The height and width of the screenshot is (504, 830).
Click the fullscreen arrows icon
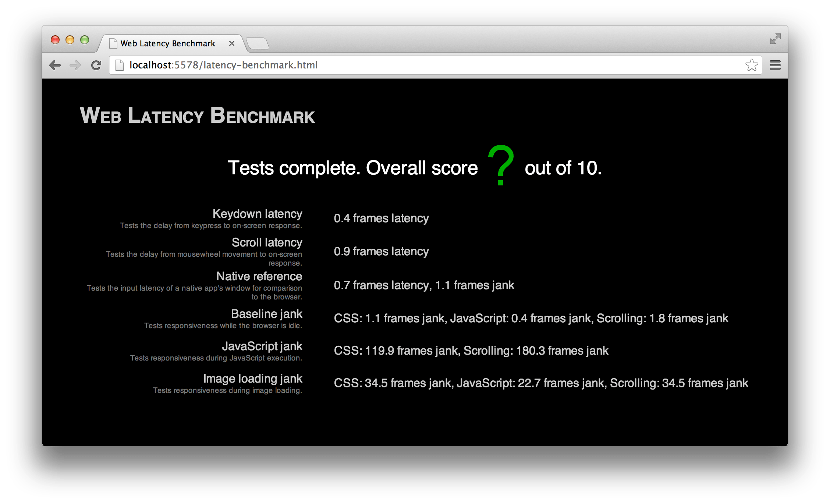pyautogui.click(x=775, y=39)
